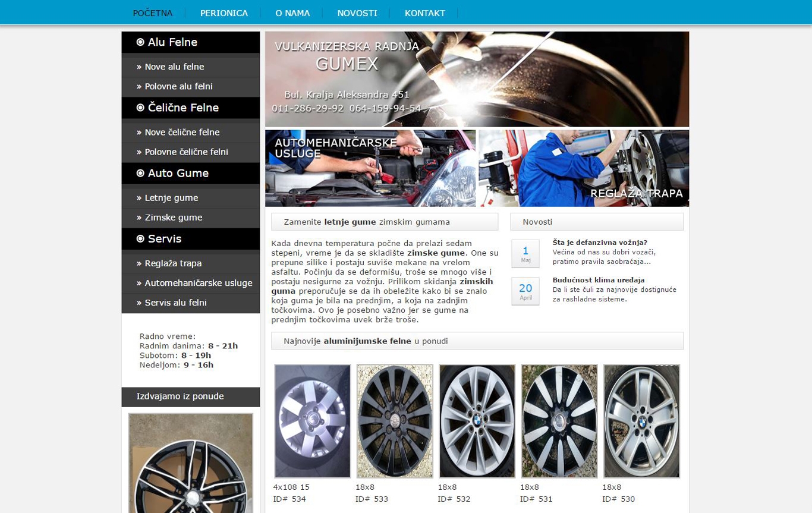Screen dimensions: 812x513
Task: Click the Servis section header
Action: pos(191,238)
